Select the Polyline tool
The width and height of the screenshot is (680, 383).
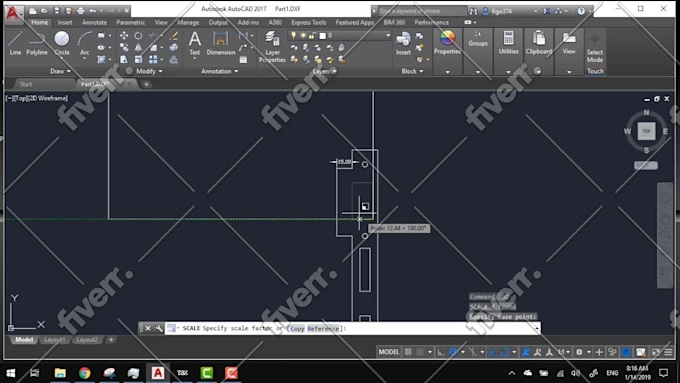click(37, 43)
